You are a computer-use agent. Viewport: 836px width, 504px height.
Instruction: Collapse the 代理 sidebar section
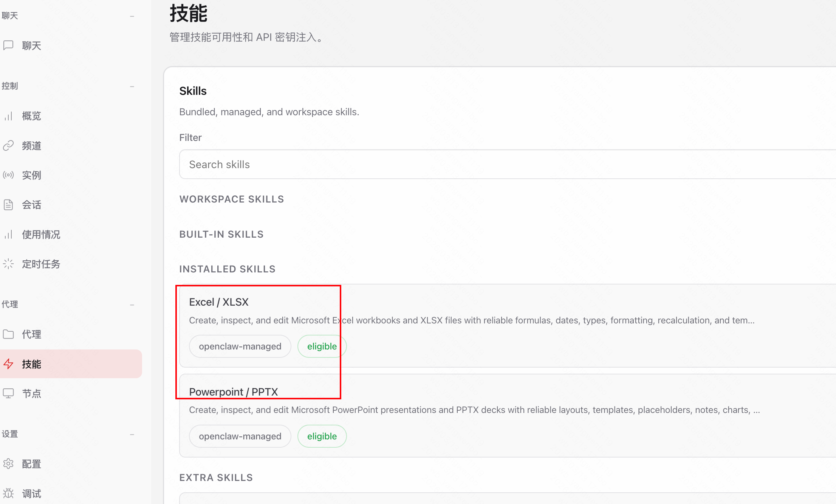coord(132,305)
